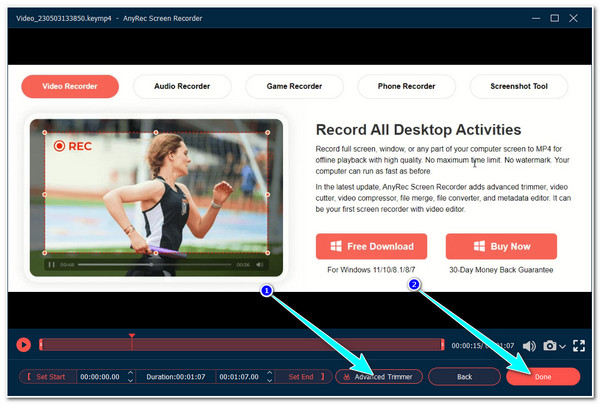Open the Screenshot Tool tab

[519, 86]
